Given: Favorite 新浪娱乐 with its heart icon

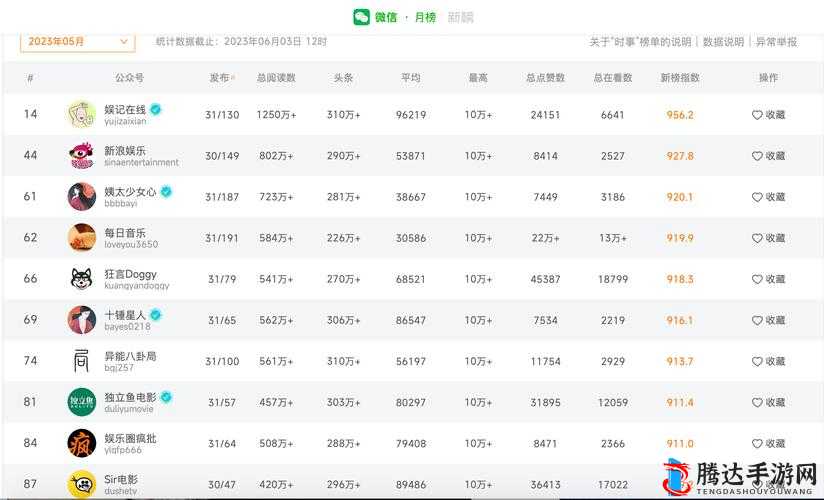Looking at the screenshot, I should click(x=757, y=156).
